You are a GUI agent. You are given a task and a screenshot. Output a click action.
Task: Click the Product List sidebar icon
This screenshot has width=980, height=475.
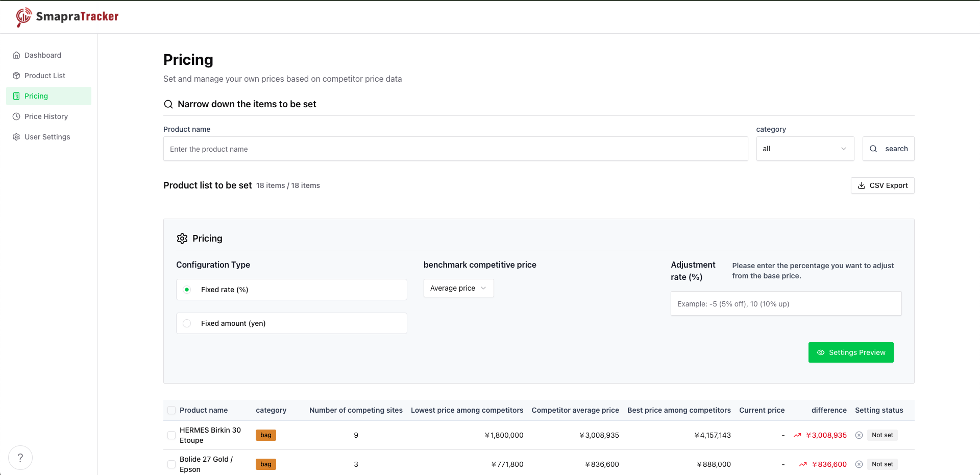(17, 75)
